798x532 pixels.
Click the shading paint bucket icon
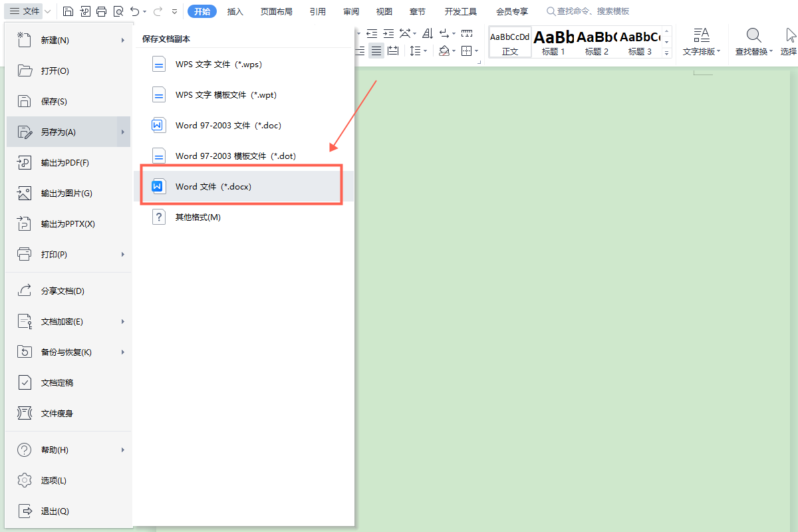(444, 51)
